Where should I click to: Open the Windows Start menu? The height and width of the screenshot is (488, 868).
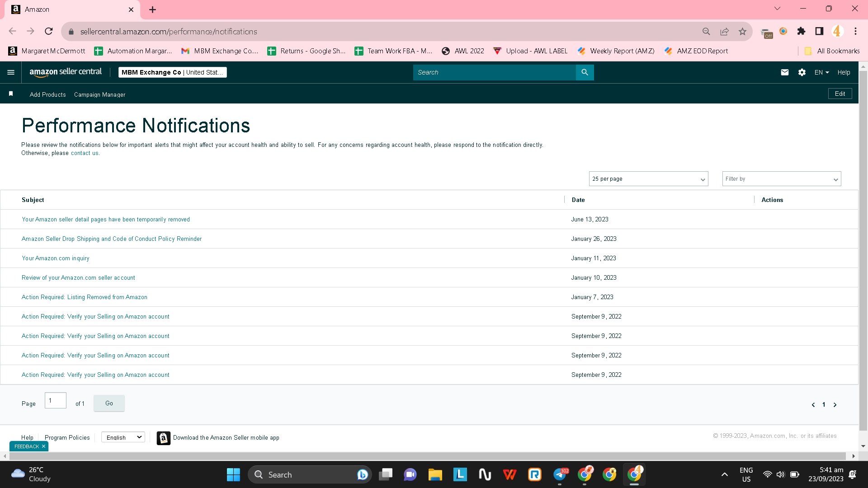point(233,474)
